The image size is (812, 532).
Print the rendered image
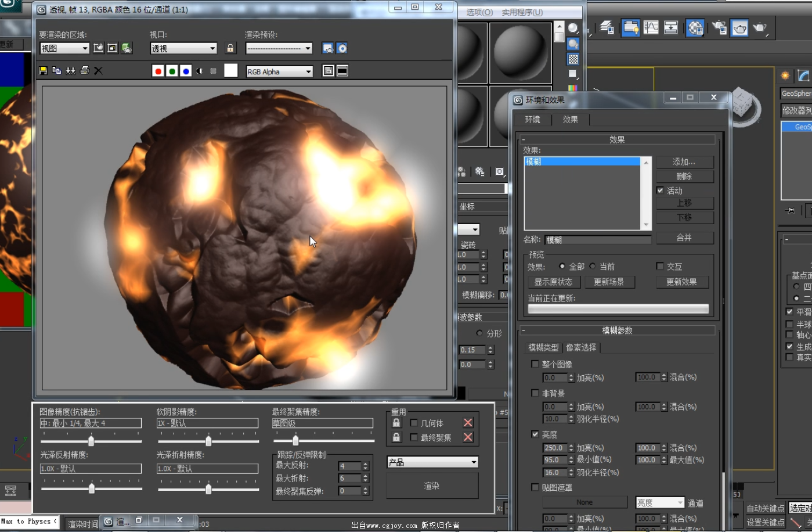[85, 71]
